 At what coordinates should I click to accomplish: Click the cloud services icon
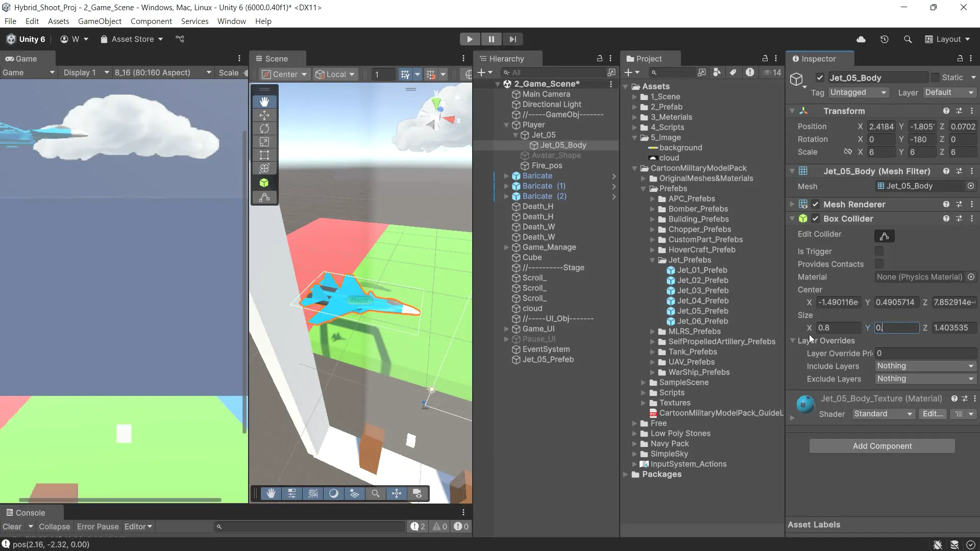tap(861, 39)
